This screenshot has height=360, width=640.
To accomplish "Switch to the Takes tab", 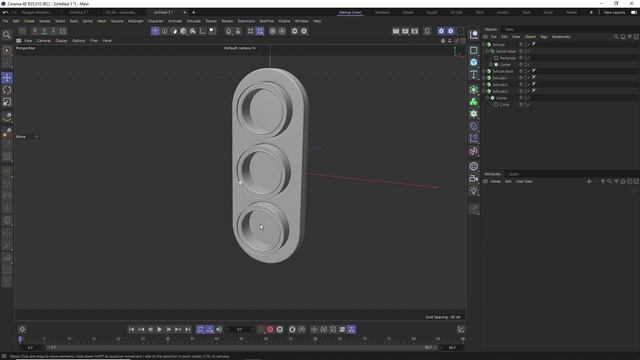I will (509, 29).
